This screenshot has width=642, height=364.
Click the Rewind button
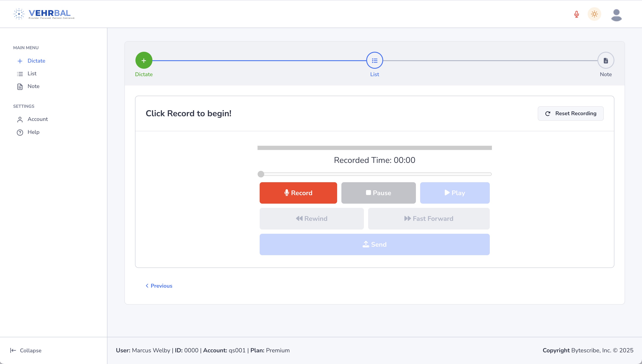311,218
